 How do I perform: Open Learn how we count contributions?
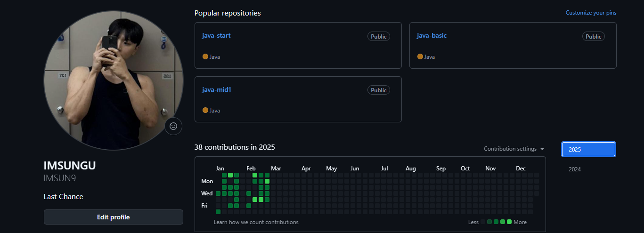(x=256, y=222)
